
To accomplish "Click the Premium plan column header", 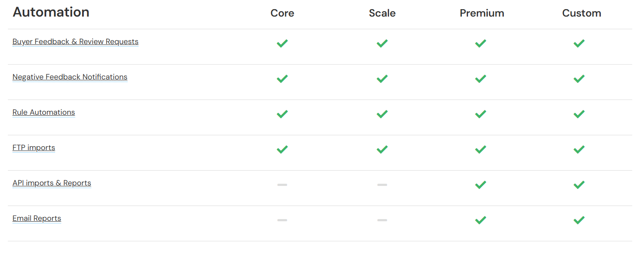I will point(482,13).
